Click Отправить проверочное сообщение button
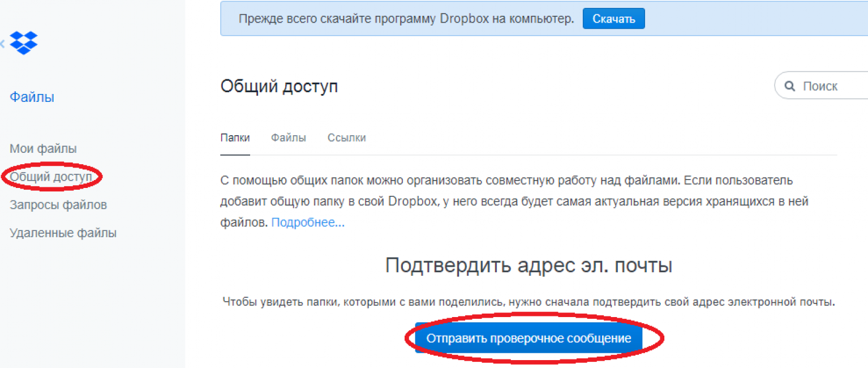868x368 pixels. (x=528, y=338)
